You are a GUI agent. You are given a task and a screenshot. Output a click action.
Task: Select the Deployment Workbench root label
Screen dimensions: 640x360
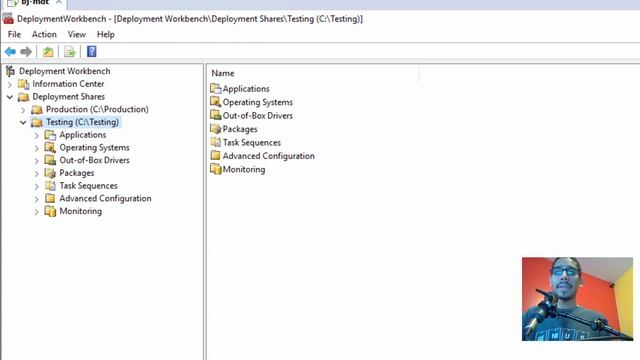(64, 71)
